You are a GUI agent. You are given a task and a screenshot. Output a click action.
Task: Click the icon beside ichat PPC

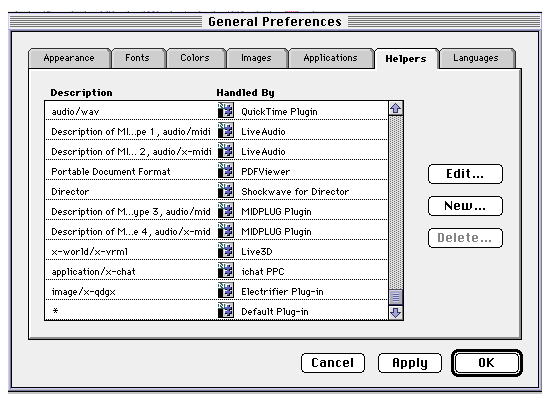(x=226, y=270)
